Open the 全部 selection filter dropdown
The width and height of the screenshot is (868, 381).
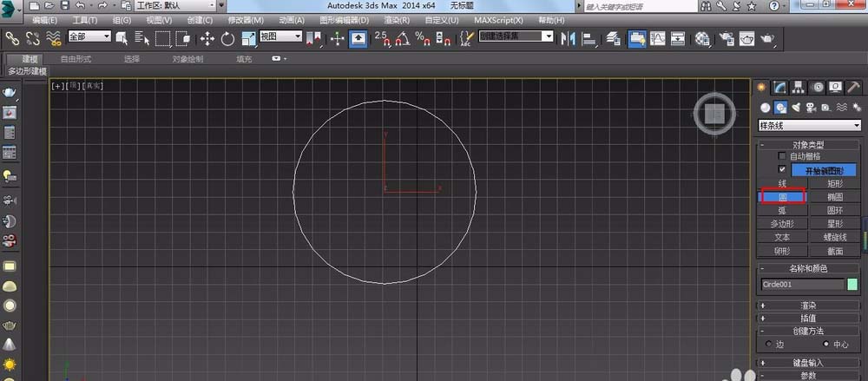[x=89, y=37]
